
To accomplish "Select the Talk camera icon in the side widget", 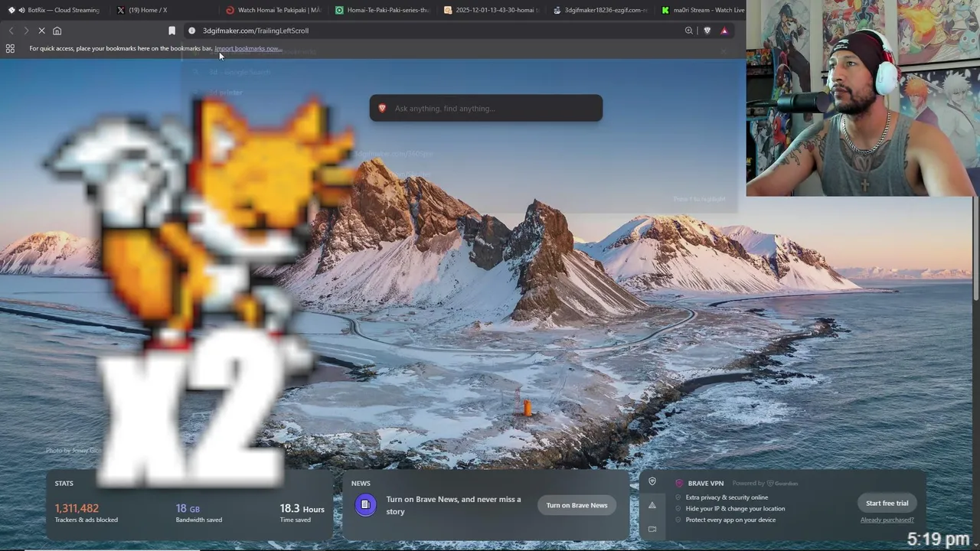I will pyautogui.click(x=652, y=529).
